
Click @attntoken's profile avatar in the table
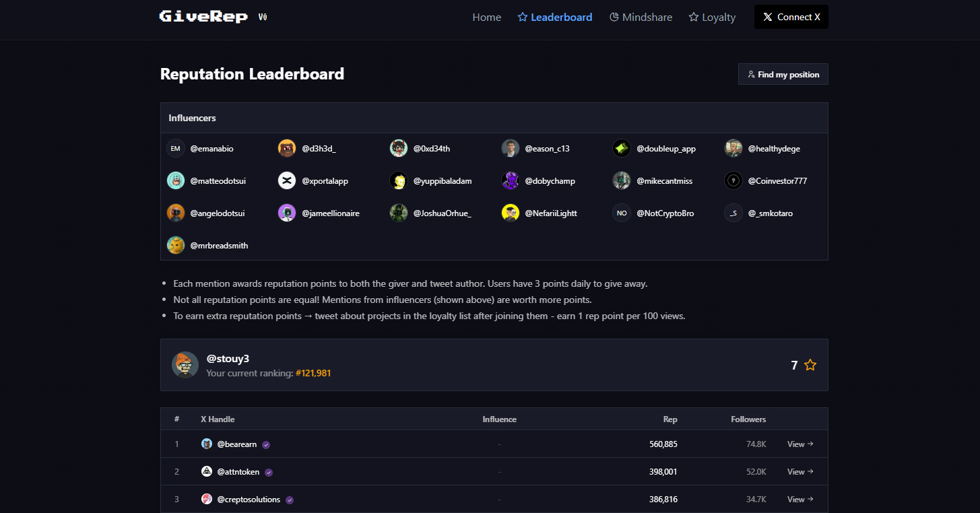(x=206, y=471)
